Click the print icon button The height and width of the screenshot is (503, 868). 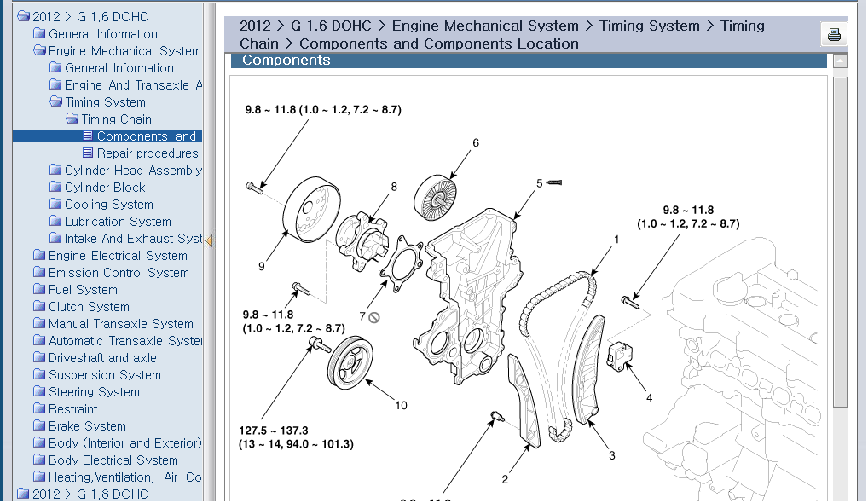pyautogui.click(x=834, y=34)
